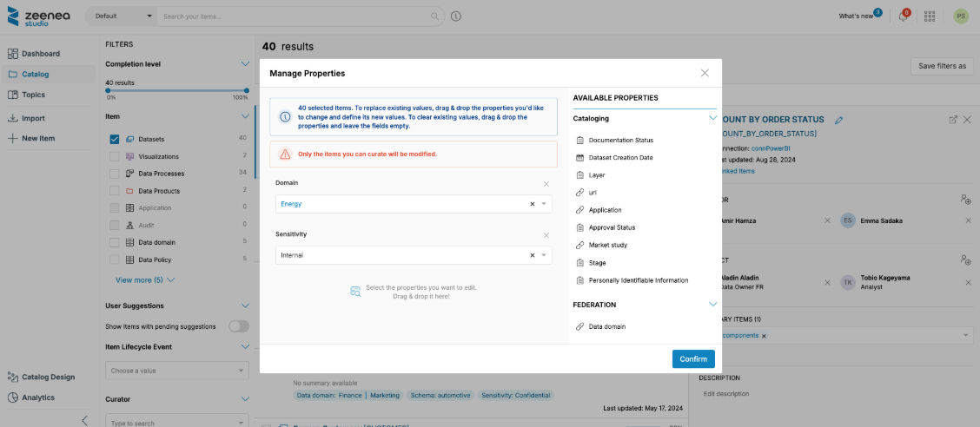Go to Analytics in the sidebar
This screenshot has width=980, height=427.
[x=37, y=397]
